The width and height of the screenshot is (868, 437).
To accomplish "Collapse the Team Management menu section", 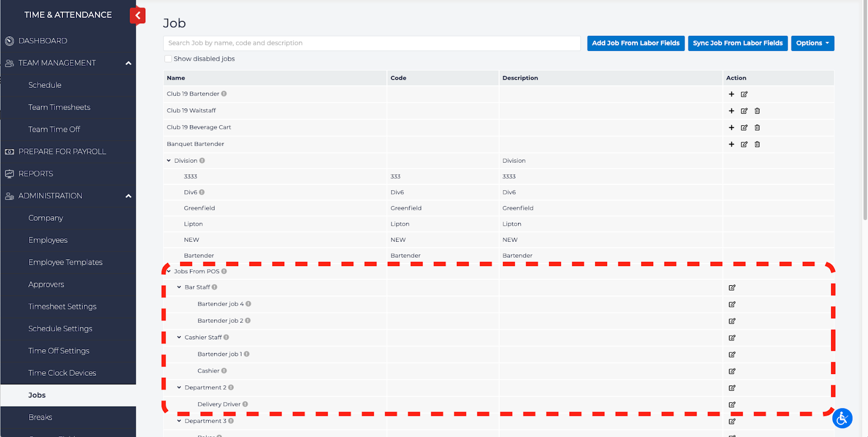I will (x=129, y=63).
